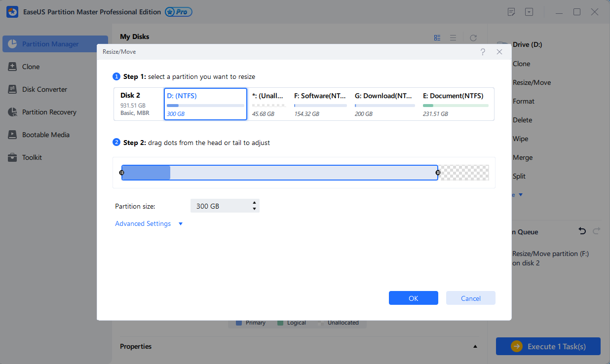Switch to the list view icon
Screen dimensions: 610x364
tap(453, 37)
